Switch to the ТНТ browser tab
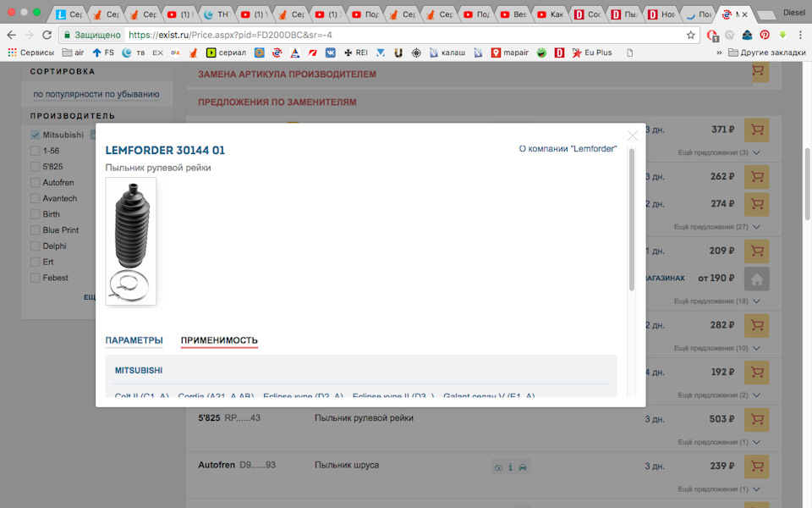Screen dimensions: 812x508 [x=217, y=14]
